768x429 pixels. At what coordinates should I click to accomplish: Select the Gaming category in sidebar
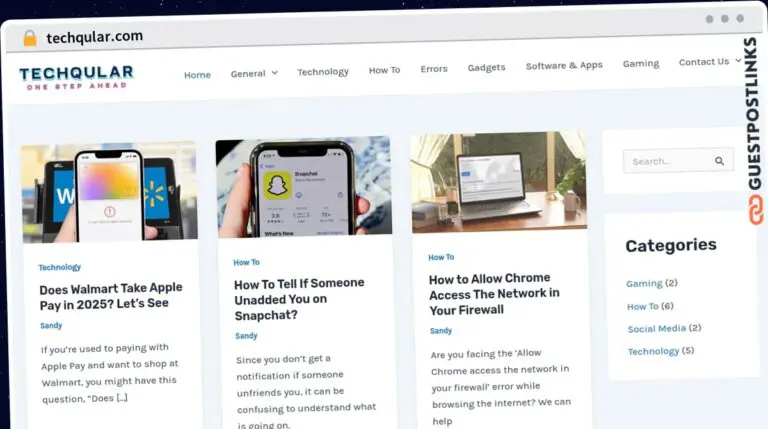(x=644, y=283)
